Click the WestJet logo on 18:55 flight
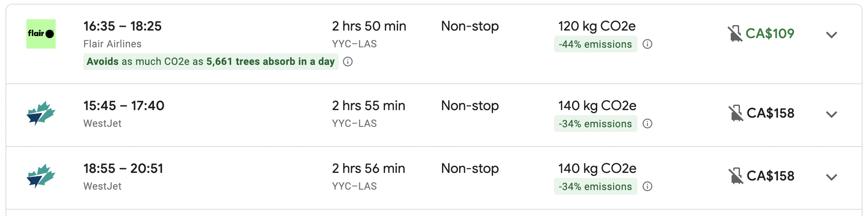The width and height of the screenshot is (868, 216). point(41,176)
